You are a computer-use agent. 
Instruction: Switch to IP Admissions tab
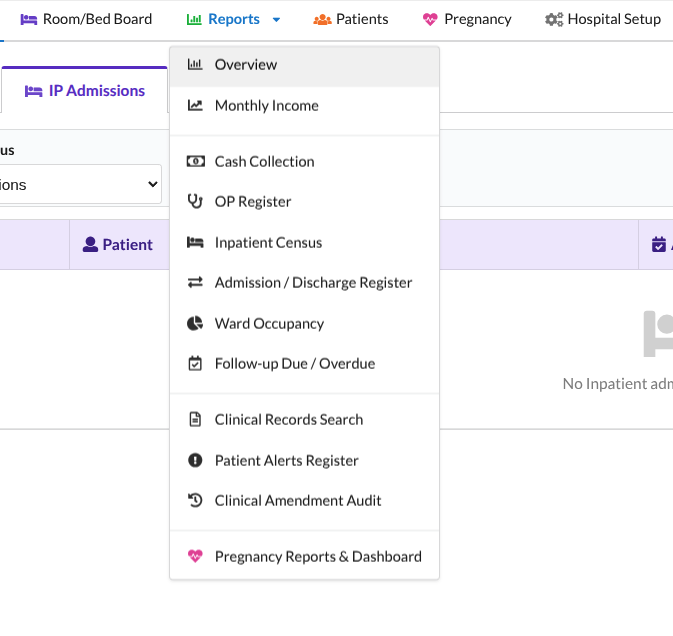point(85,91)
